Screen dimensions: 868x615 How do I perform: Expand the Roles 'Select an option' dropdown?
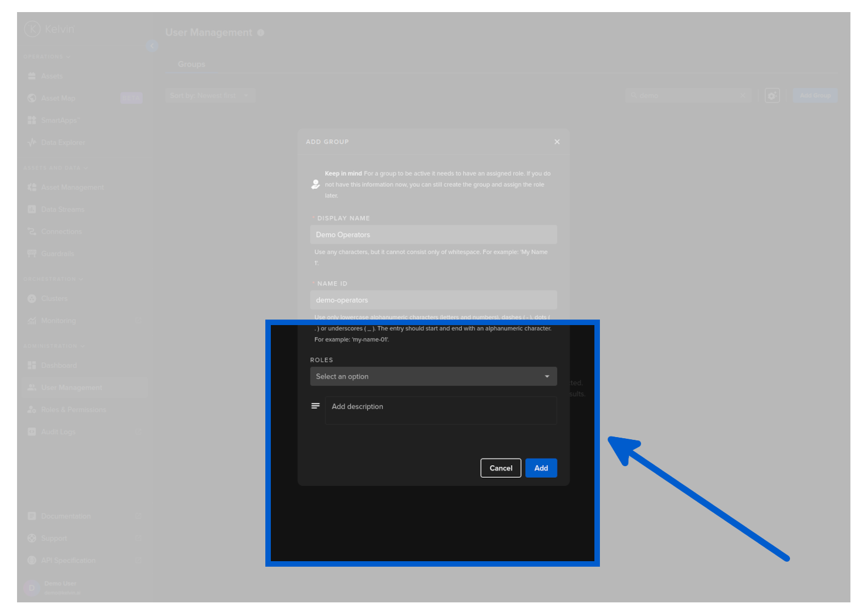pyautogui.click(x=433, y=377)
